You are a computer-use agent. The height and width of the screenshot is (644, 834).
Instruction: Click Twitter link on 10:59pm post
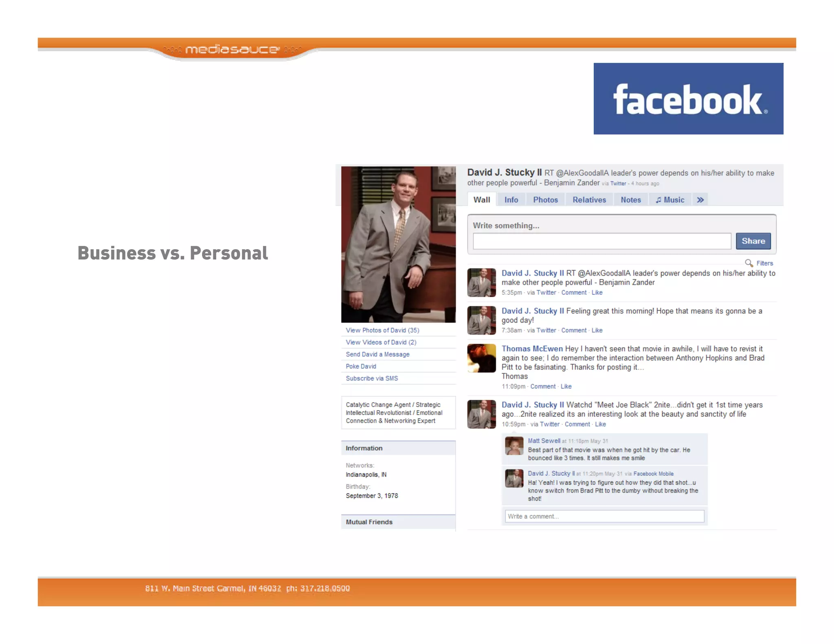coord(549,424)
